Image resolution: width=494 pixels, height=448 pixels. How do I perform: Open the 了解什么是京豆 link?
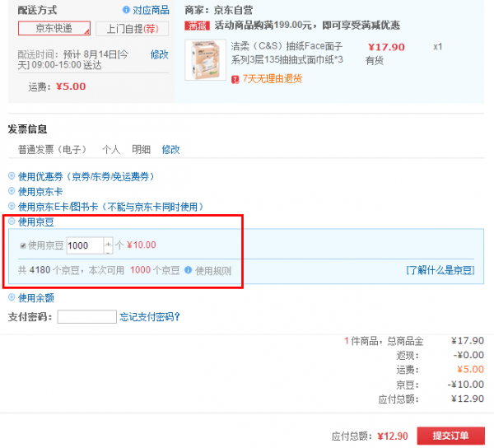[x=440, y=270]
